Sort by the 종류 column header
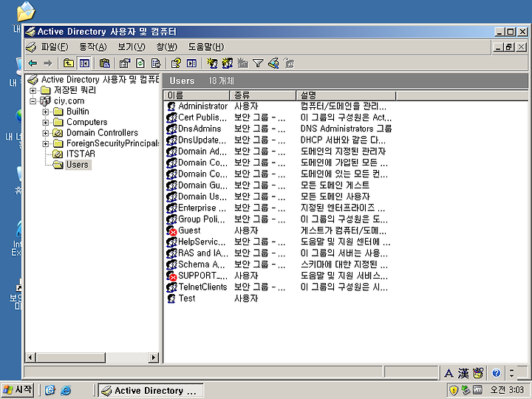The image size is (532, 399). tap(263, 95)
